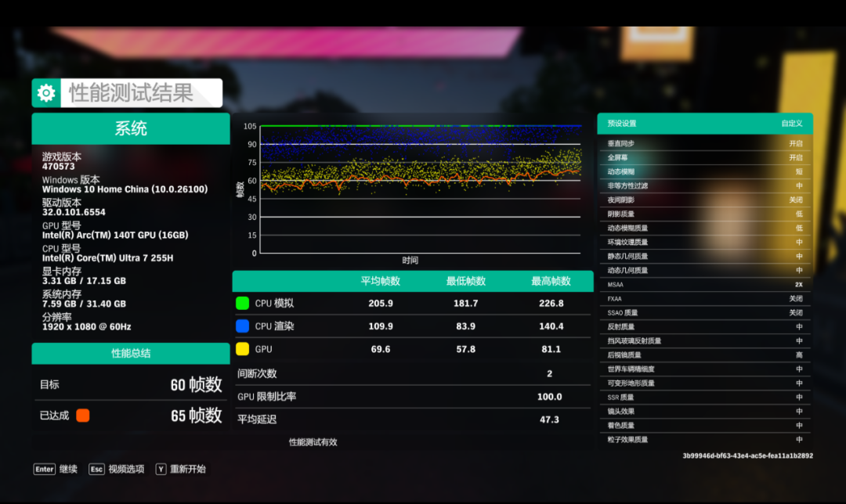Click the FXAA setting row

click(x=705, y=299)
